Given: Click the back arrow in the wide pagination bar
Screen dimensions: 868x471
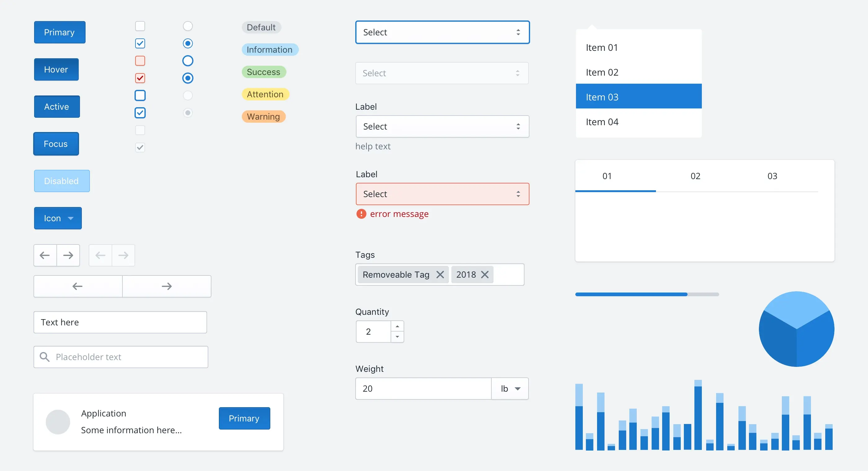Looking at the screenshot, I should [x=77, y=286].
